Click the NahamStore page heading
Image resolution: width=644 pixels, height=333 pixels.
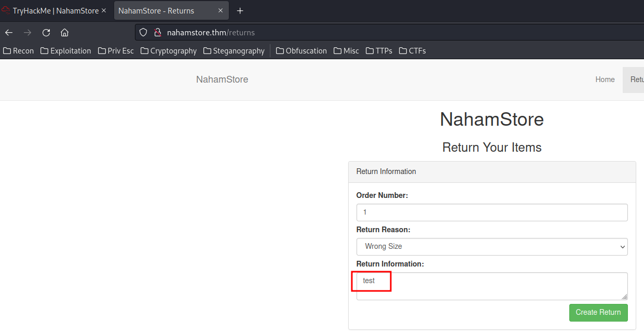[492, 119]
